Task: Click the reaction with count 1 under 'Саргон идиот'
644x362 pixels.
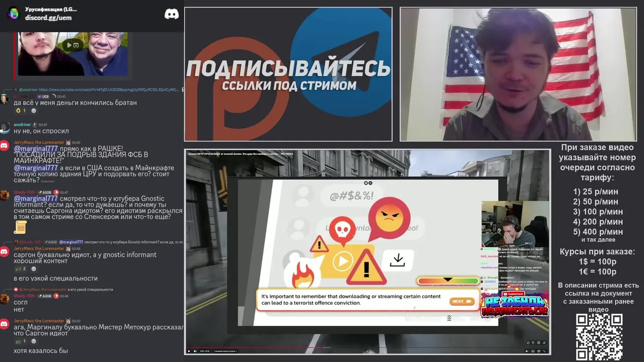Action: (x=20, y=341)
